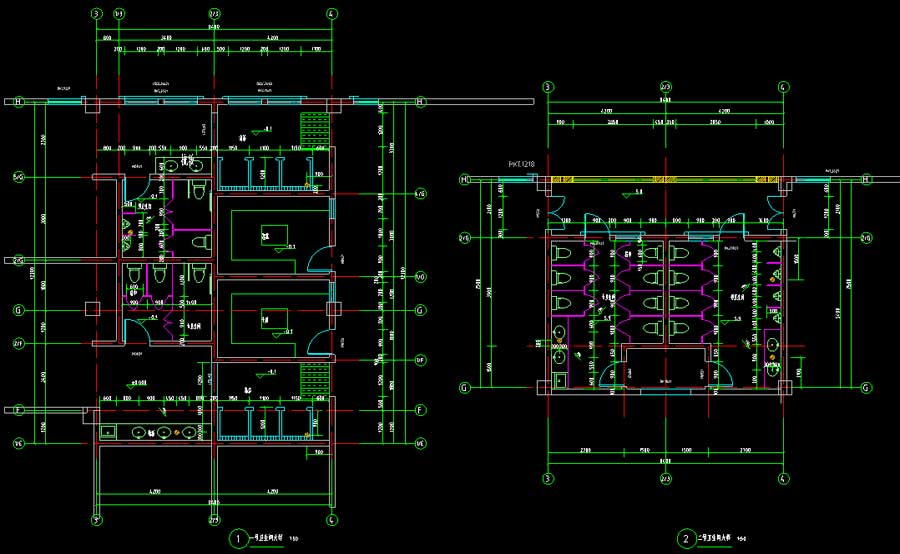Viewport: 900px width, 554px height.
Task: Select the square mop sink in right plan
Action: click(x=560, y=380)
